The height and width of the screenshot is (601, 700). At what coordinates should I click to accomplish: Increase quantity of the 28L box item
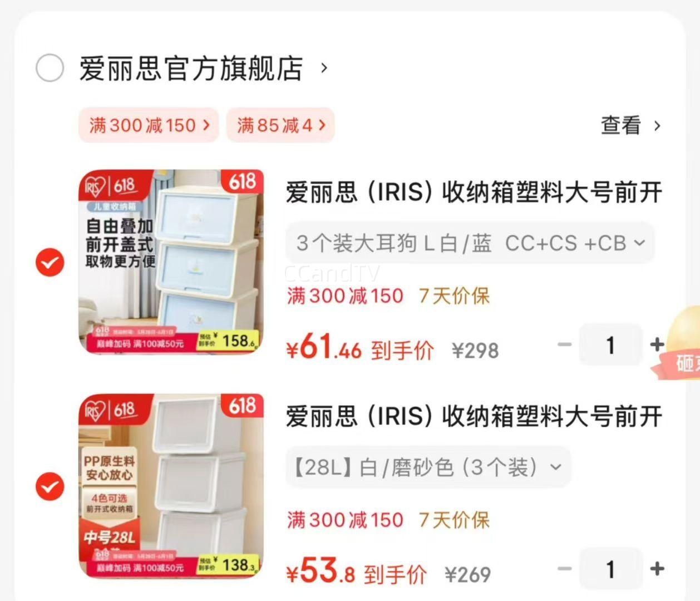pyautogui.click(x=657, y=569)
